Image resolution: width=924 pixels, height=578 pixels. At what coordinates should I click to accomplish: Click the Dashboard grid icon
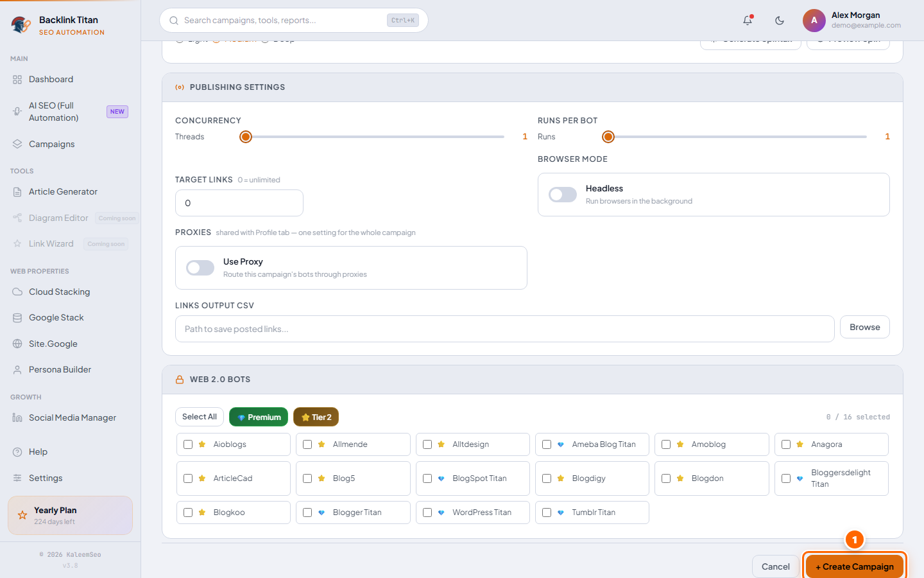pyautogui.click(x=17, y=80)
